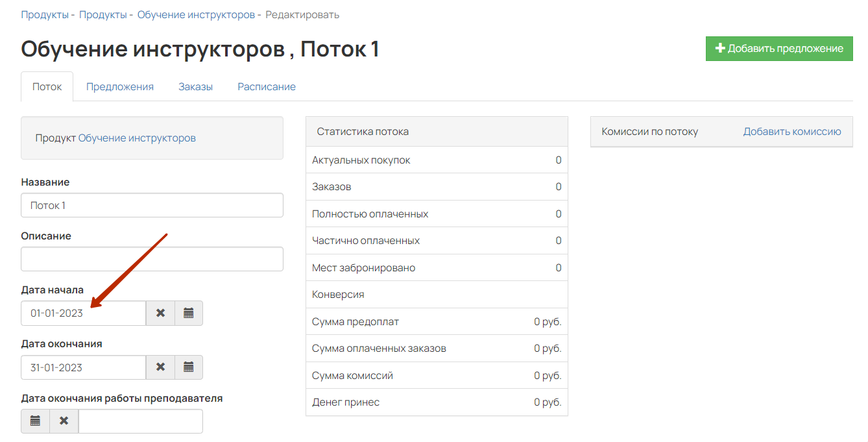Click the teacher work end date input
Image resolution: width=868 pixels, height=442 pixels.
(140, 421)
